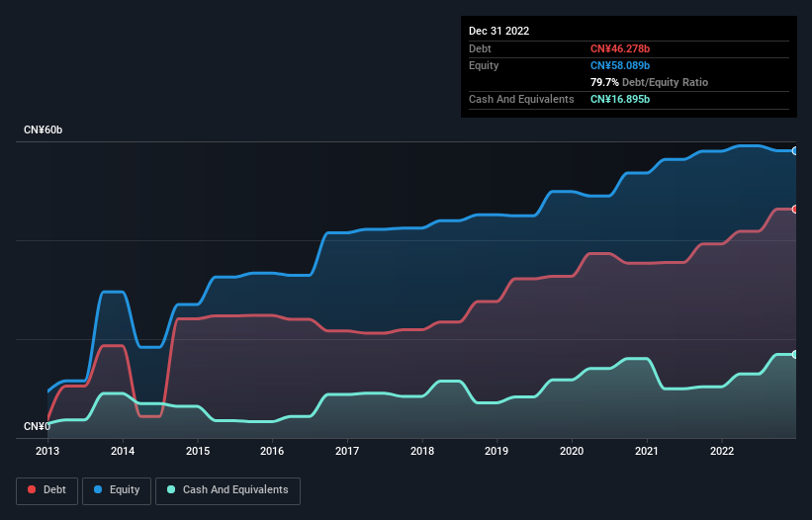
Task: Click the Debt row label in tooltip
Action: pos(480,48)
